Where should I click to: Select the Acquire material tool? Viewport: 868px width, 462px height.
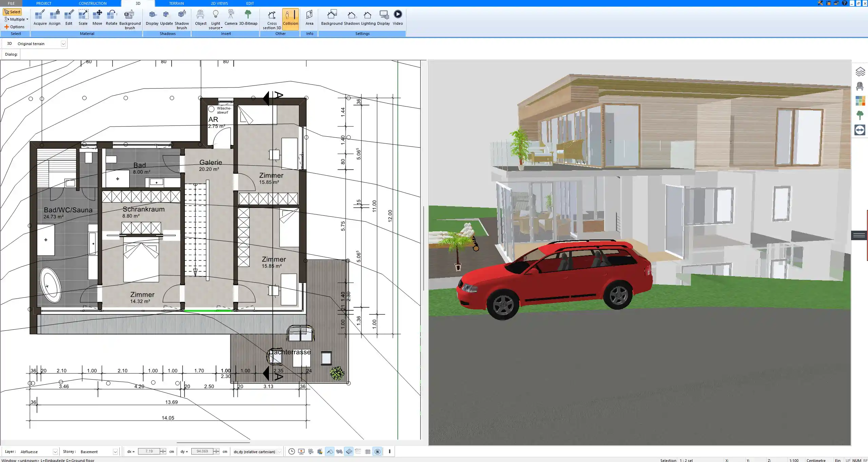(40, 18)
